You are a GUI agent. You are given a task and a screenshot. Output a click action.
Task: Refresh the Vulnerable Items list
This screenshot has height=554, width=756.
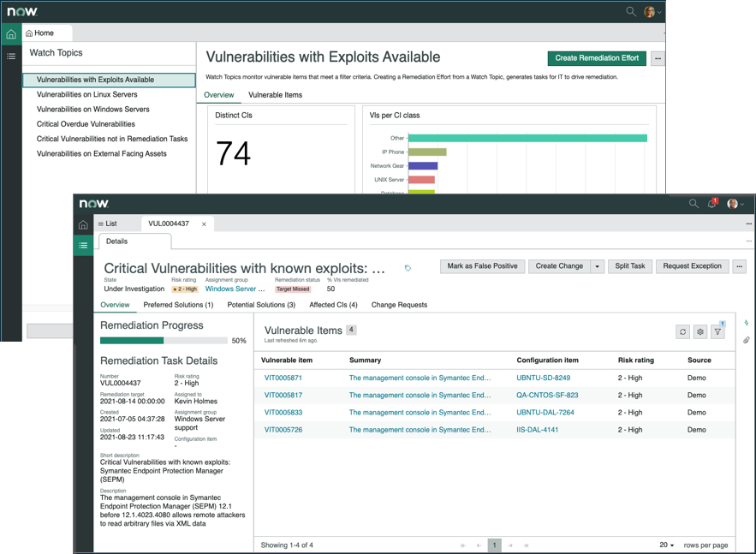[682, 331]
